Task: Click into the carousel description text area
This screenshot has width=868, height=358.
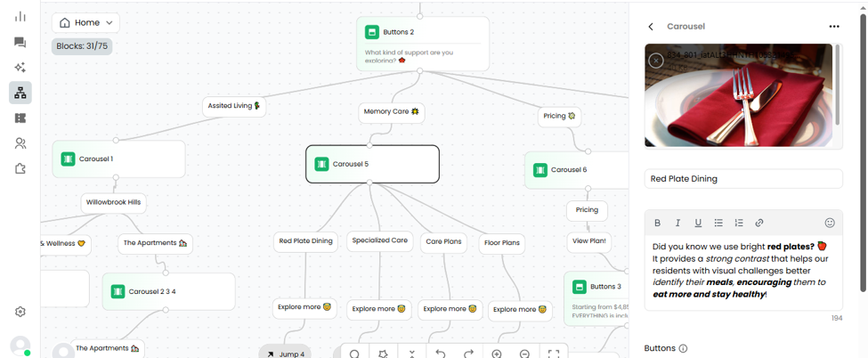Action: coord(743,273)
